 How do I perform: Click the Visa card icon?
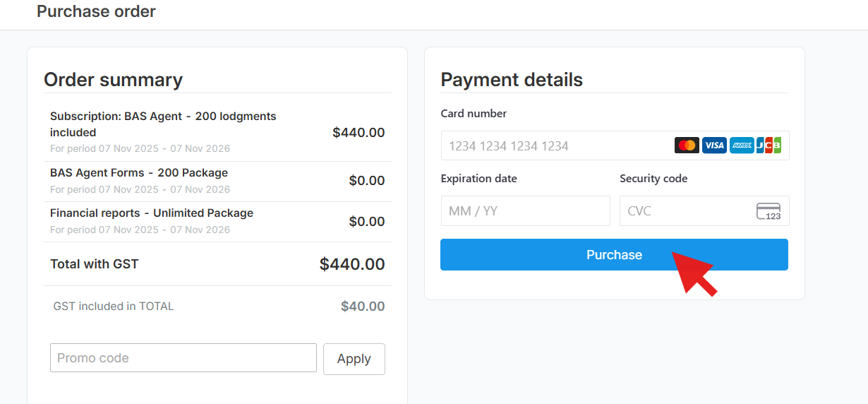[714, 145]
